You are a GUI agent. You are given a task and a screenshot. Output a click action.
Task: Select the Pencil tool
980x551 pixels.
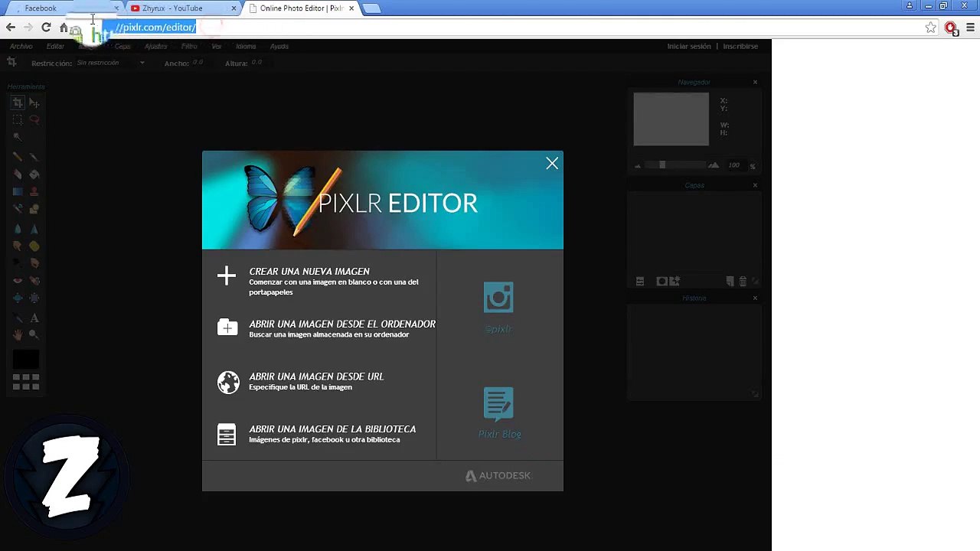tap(18, 157)
